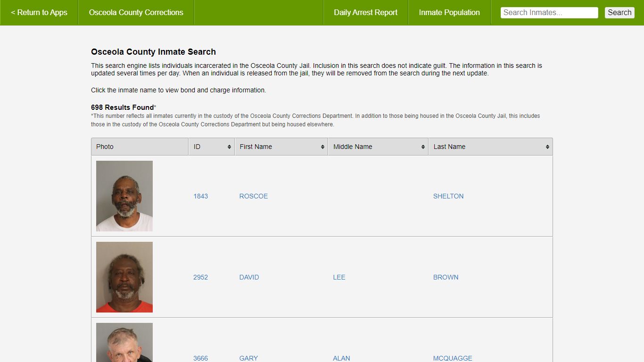Open inmate ID 1843 record
This screenshot has height=362, width=644.
(x=200, y=196)
